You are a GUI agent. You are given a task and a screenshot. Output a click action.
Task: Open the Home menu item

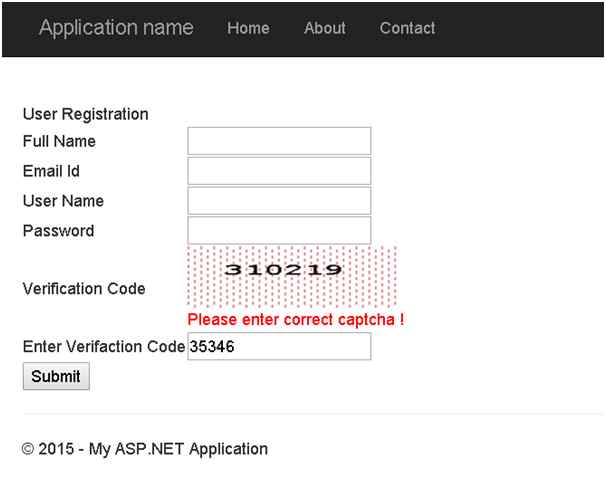click(x=248, y=28)
